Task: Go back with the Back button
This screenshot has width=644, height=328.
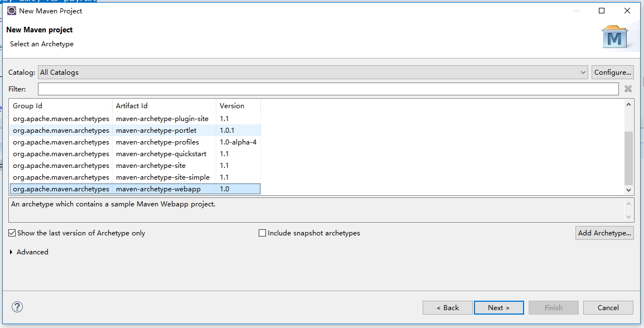Action: (448, 308)
